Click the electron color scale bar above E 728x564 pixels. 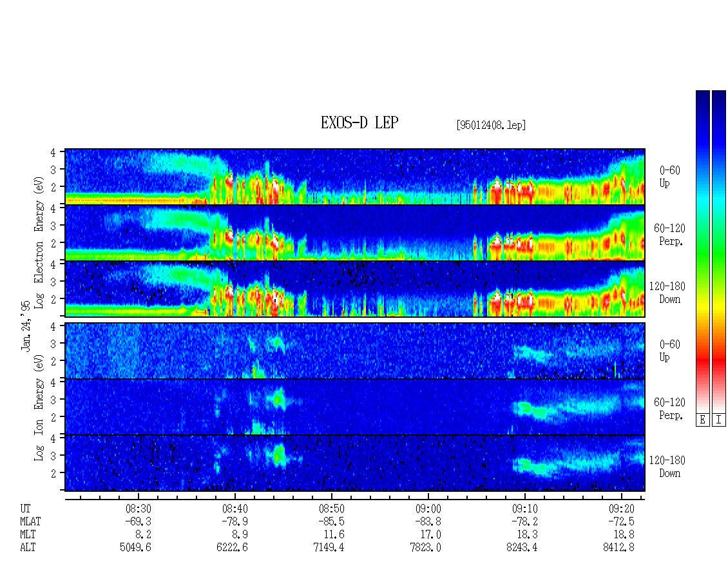702,251
